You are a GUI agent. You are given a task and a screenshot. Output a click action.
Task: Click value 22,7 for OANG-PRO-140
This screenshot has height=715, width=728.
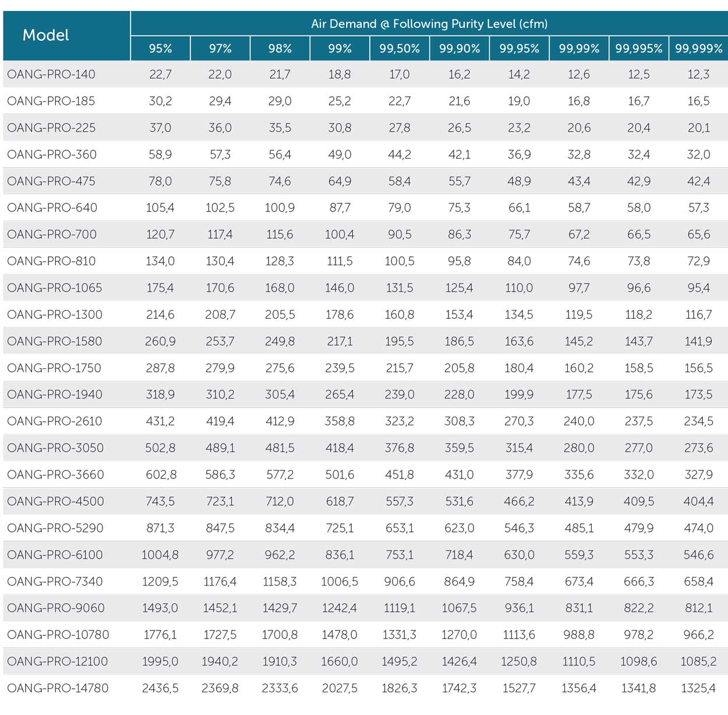click(x=160, y=74)
